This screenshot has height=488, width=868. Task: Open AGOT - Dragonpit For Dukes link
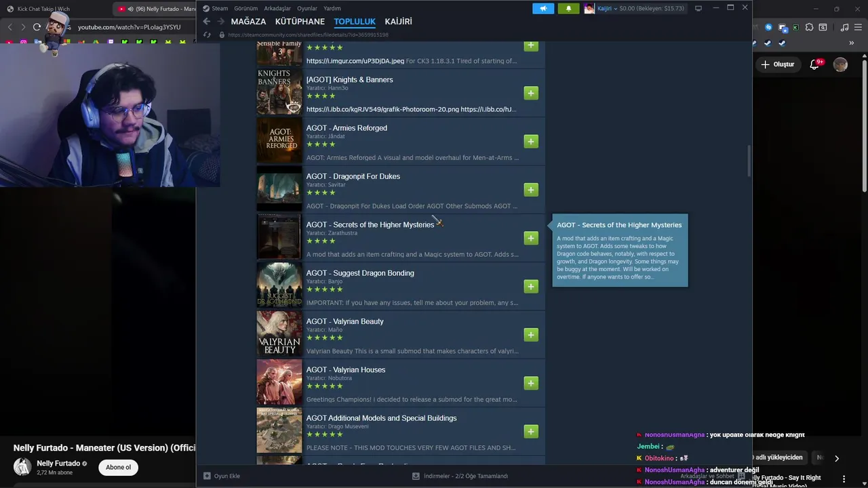click(353, 176)
